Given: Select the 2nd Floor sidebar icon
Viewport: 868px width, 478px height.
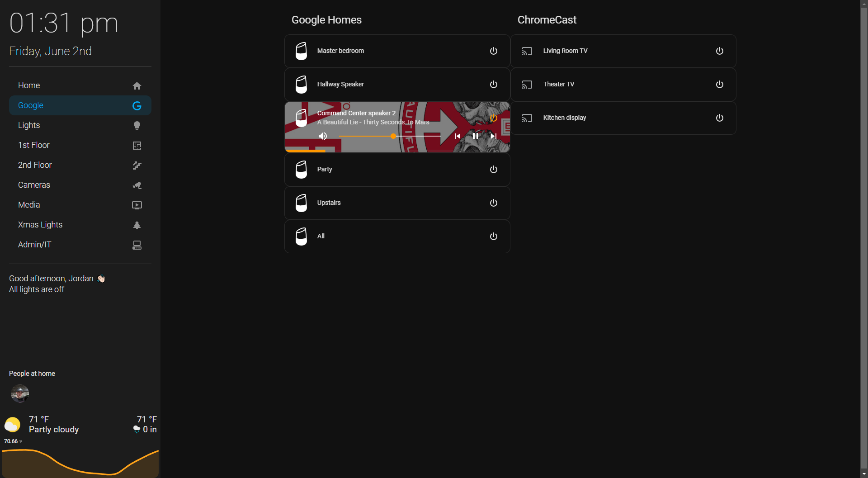Looking at the screenshot, I should [x=137, y=165].
